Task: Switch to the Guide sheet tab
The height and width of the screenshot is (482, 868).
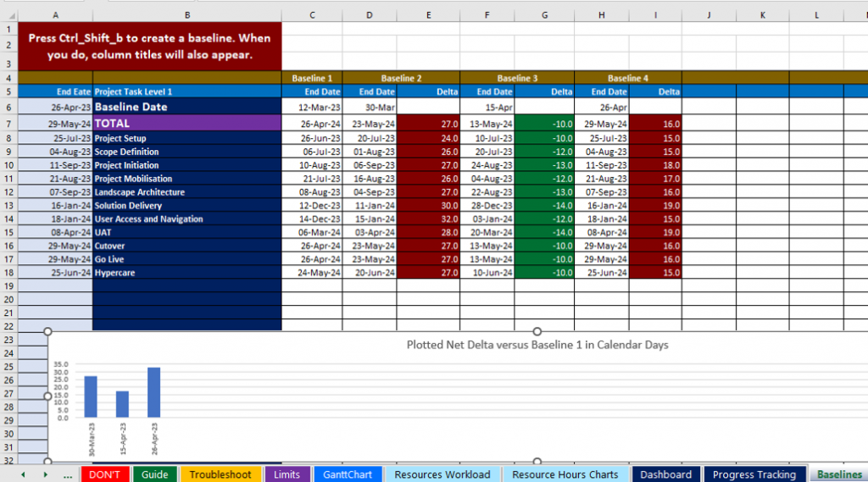Action: [154, 474]
